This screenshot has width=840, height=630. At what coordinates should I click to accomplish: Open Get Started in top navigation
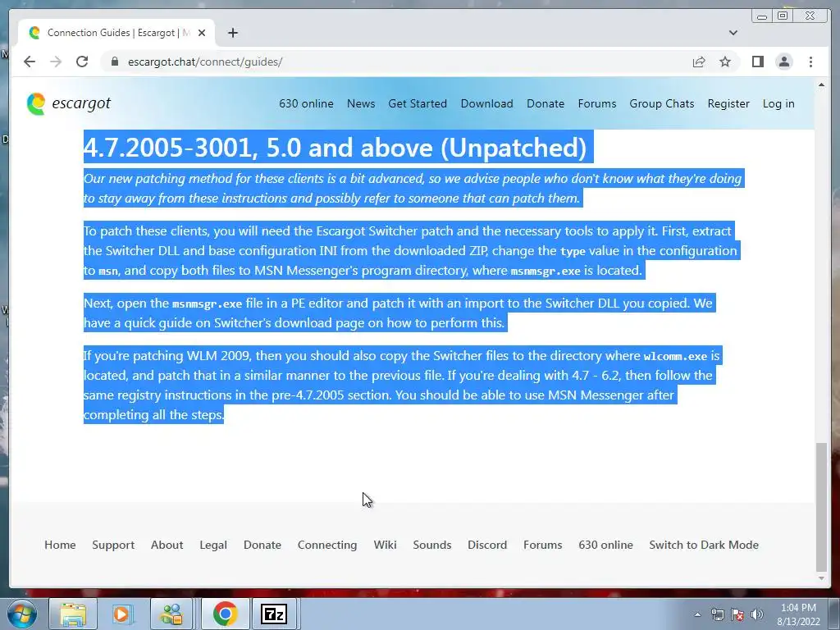tap(418, 103)
